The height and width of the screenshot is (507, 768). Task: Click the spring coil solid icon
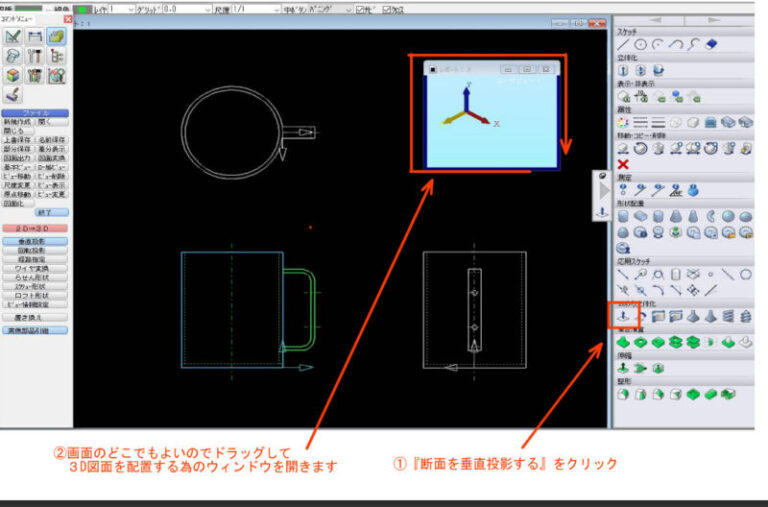coord(728,316)
